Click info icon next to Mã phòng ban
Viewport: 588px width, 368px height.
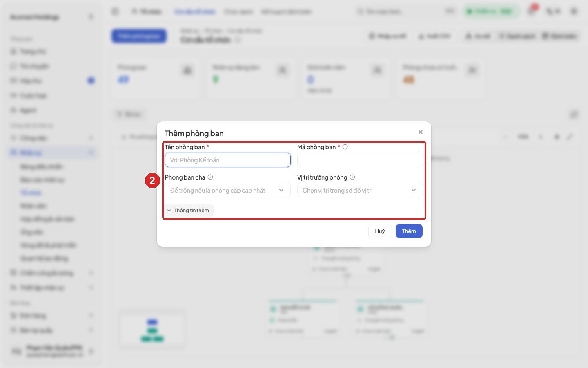coord(345,147)
